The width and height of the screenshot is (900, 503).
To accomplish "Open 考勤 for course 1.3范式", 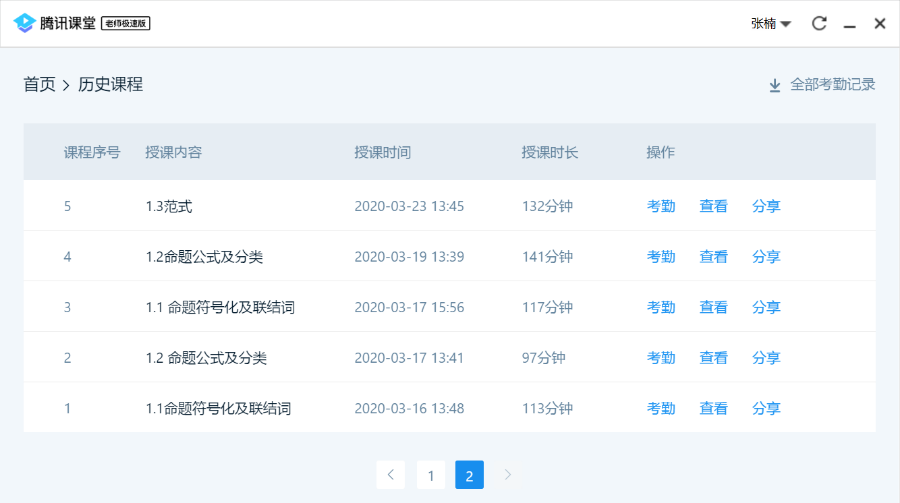I will (x=661, y=206).
